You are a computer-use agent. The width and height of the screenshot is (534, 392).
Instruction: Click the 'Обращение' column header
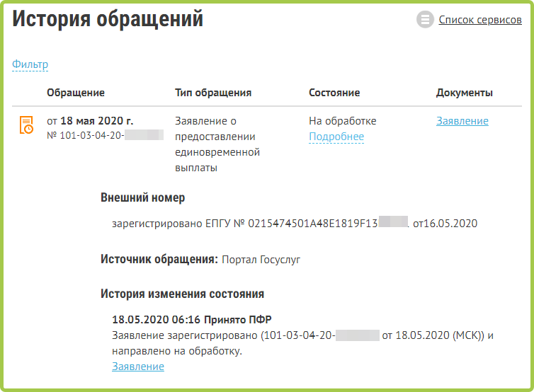click(76, 93)
